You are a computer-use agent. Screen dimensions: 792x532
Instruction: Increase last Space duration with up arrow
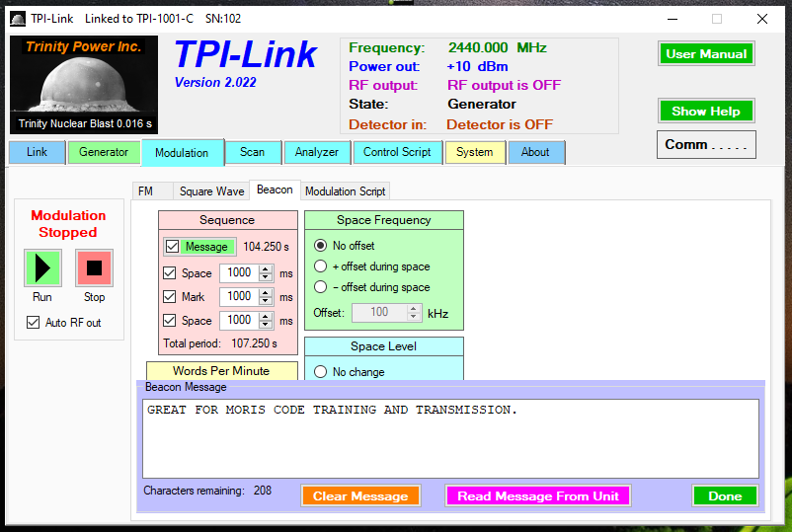pyautogui.click(x=266, y=317)
